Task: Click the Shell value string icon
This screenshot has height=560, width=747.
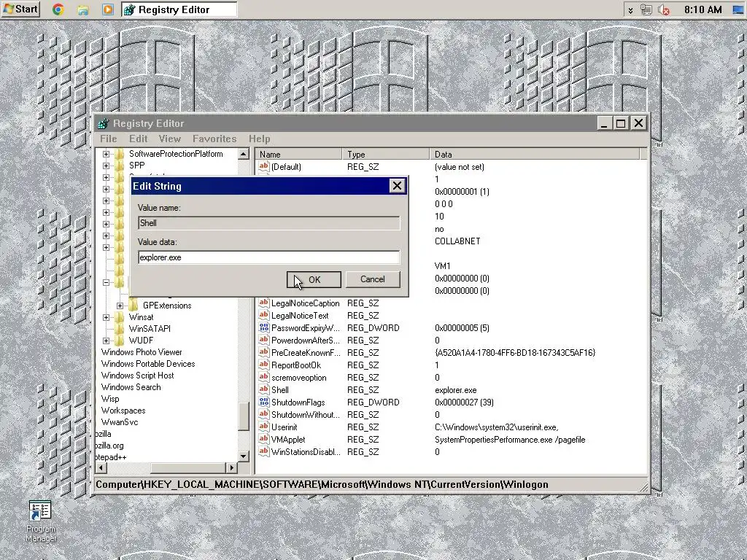Action: (264, 389)
